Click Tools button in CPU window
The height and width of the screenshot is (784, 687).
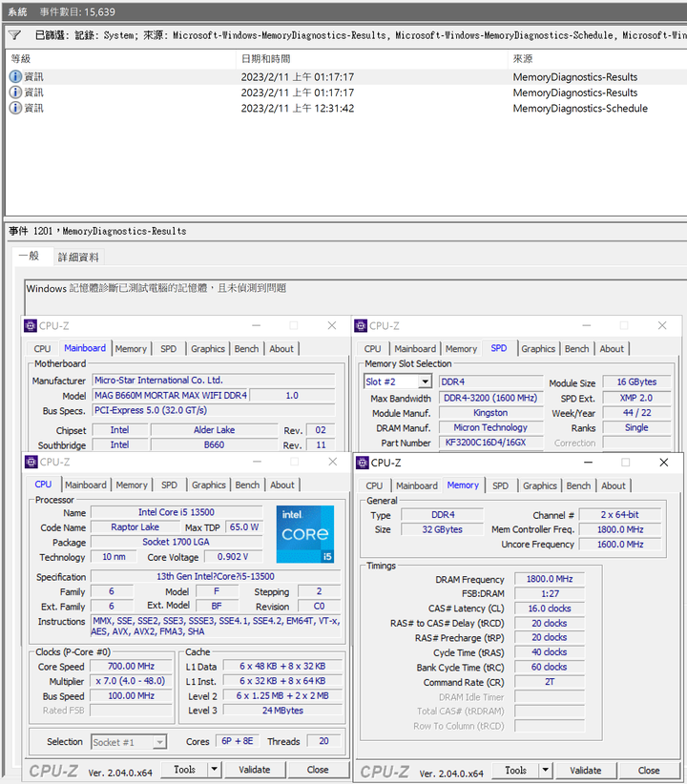pos(185,770)
